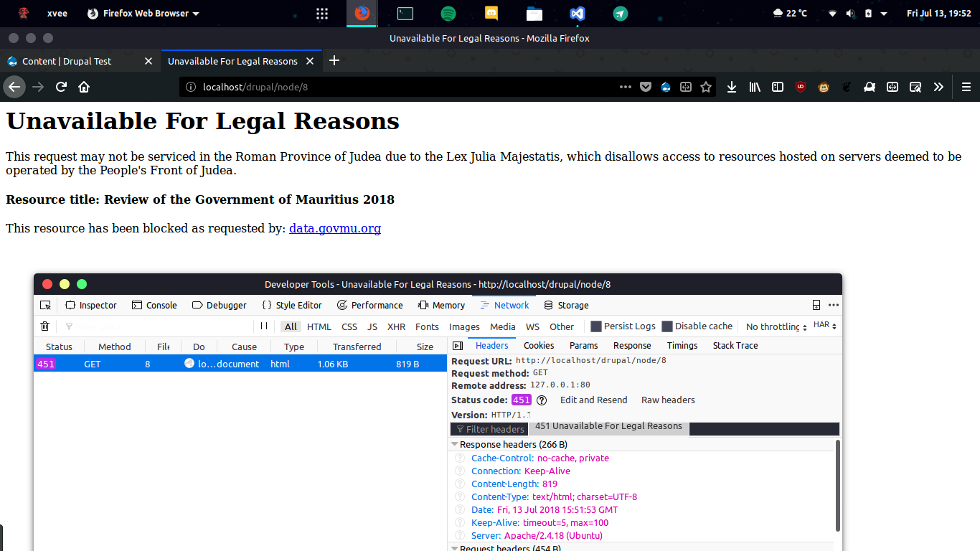Screen dimensions: 980x551
Task: Open the Stack Trace details tab
Action: coord(735,346)
